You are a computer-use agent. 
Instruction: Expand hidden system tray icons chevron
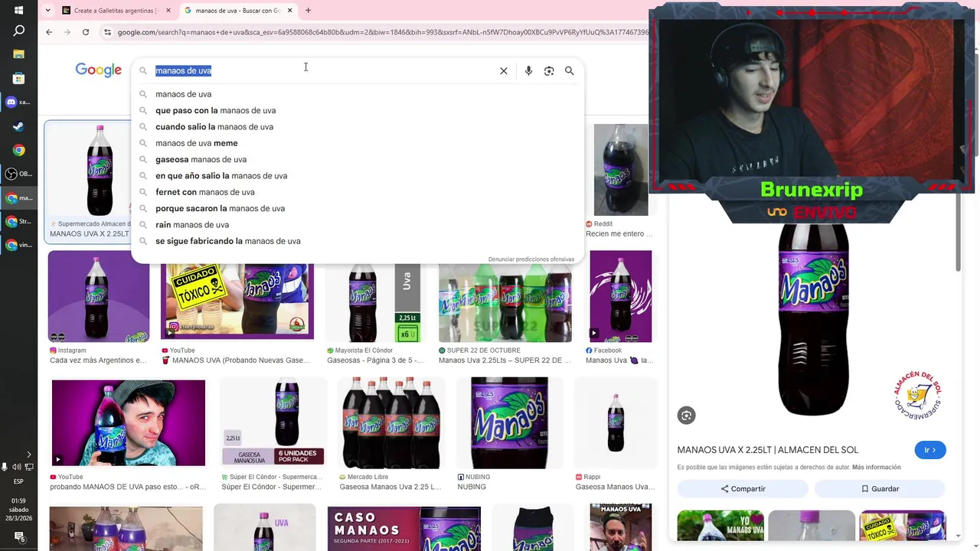29,455
